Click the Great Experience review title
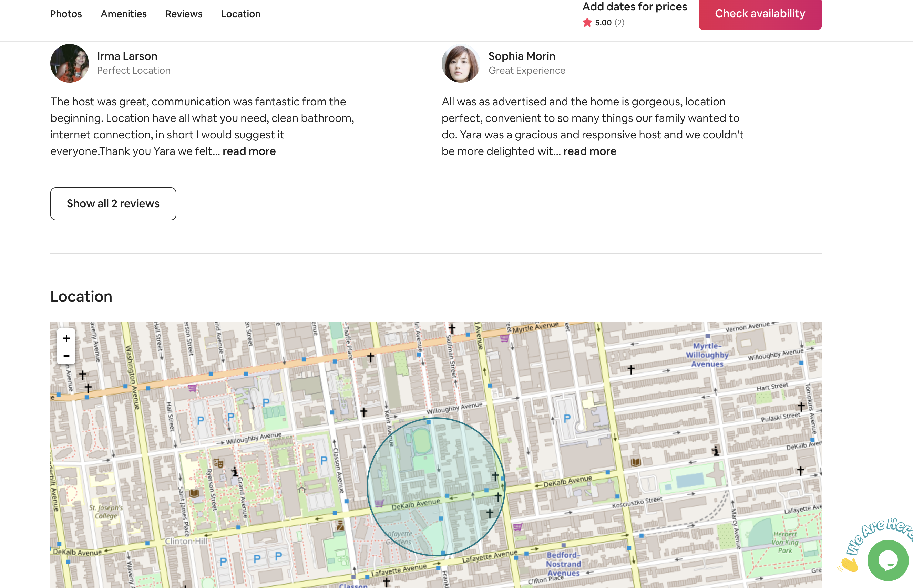 pos(527,71)
